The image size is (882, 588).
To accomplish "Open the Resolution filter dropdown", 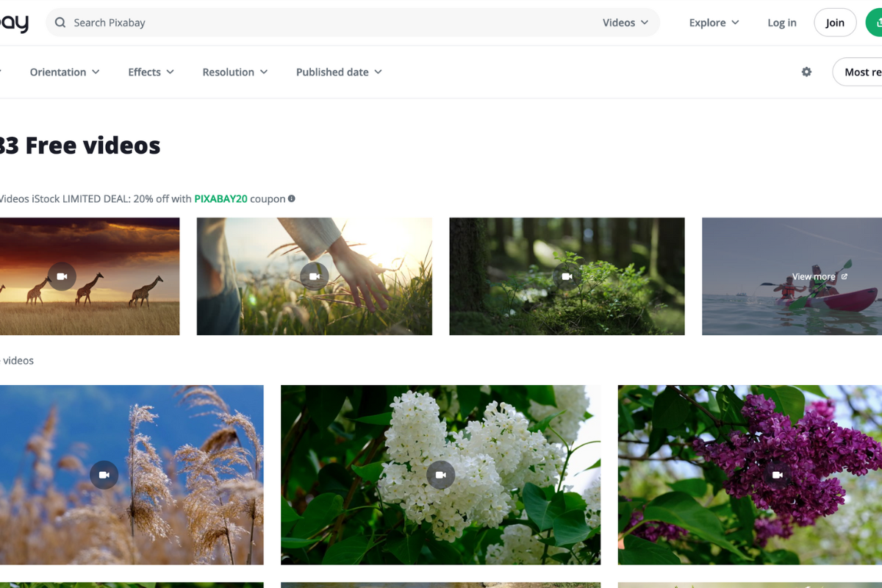I will [x=235, y=72].
